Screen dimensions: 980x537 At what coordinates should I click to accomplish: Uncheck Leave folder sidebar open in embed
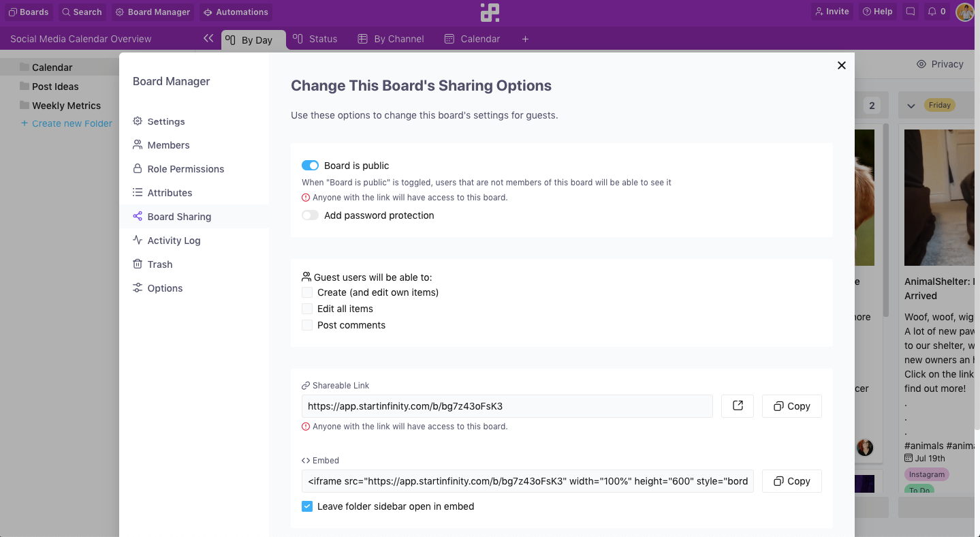pyautogui.click(x=307, y=506)
